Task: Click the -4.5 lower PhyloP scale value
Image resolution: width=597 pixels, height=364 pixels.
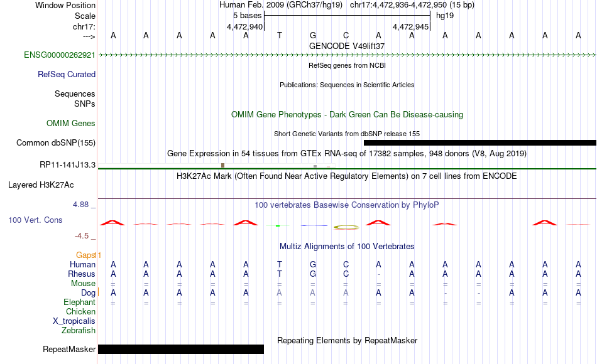Action: (x=82, y=236)
